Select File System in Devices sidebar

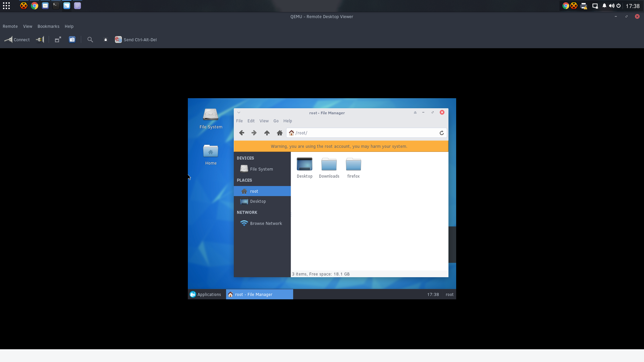[262, 169]
